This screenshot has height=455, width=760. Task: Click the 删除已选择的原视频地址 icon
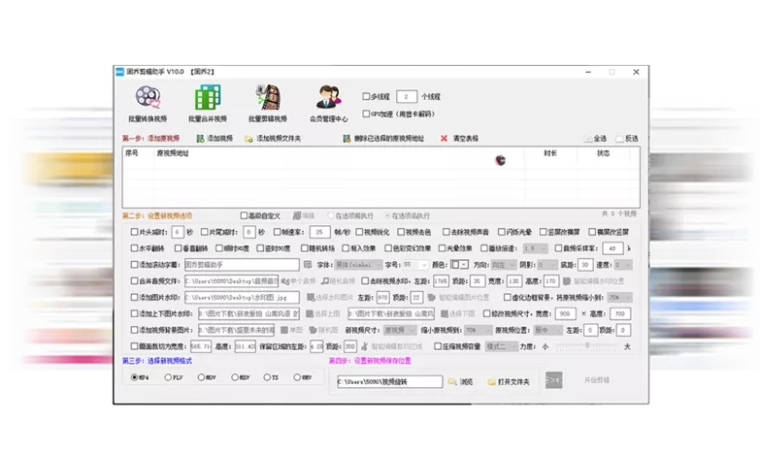(347, 139)
